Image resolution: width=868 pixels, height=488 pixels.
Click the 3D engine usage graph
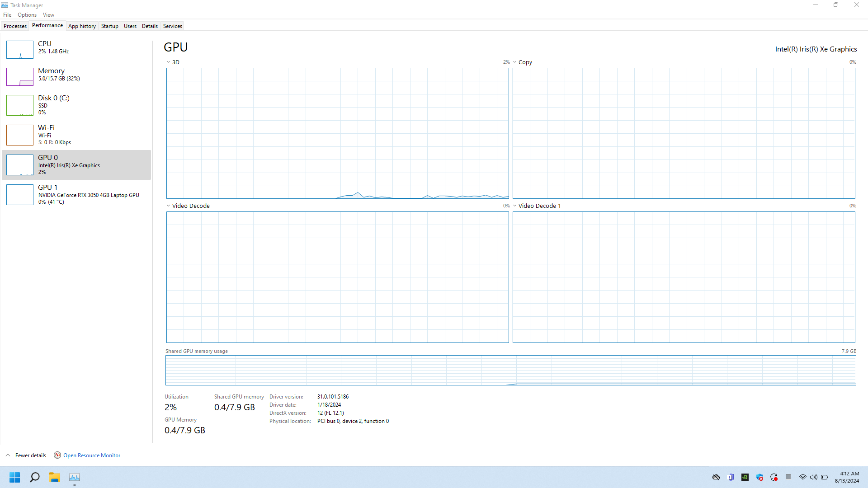(x=338, y=133)
